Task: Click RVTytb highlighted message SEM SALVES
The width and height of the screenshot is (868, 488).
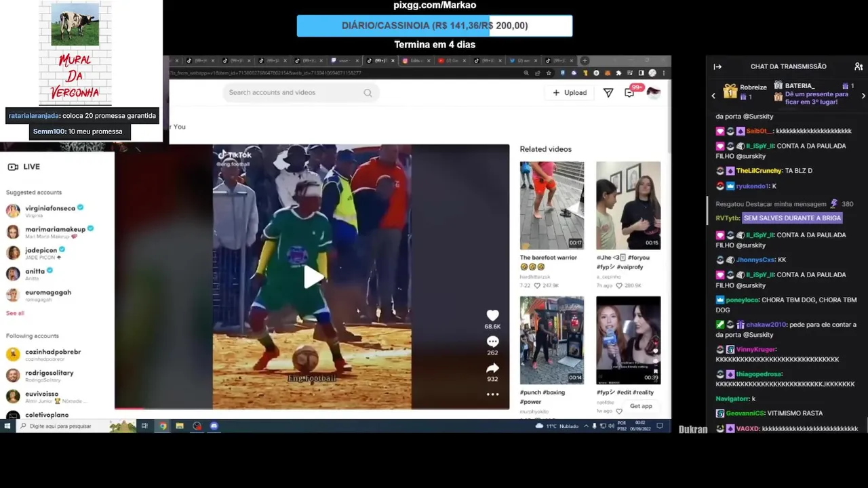Action: 792,218
